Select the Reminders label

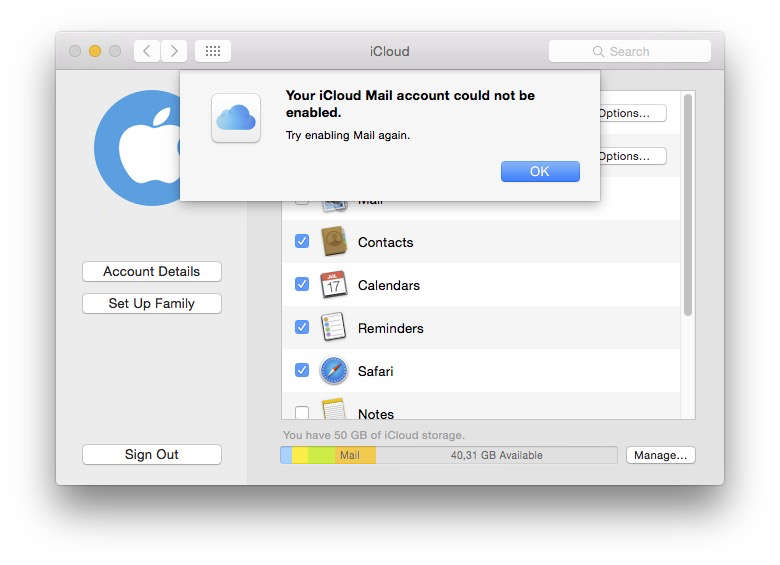click(390, 328)
